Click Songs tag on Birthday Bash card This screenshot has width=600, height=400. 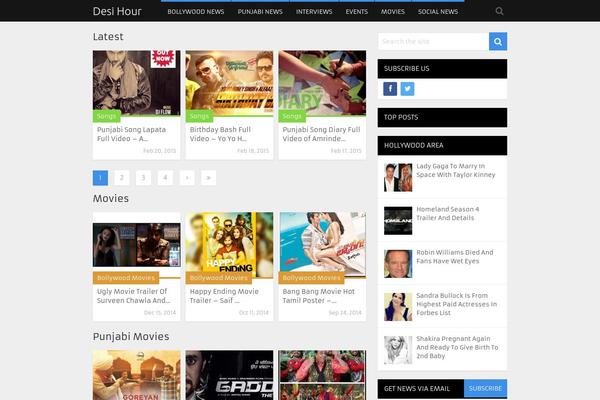tap(199, 116)
